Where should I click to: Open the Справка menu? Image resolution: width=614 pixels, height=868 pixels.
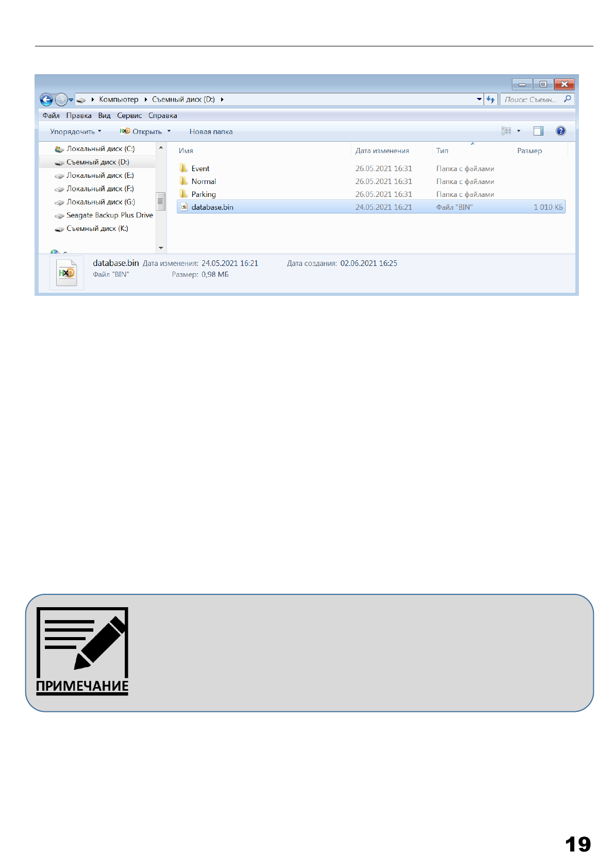[163, 115]
